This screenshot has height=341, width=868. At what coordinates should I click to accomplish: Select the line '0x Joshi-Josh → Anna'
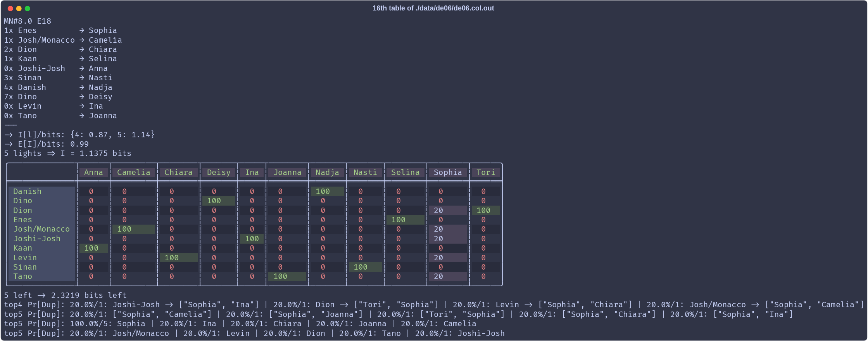(56, 68)
